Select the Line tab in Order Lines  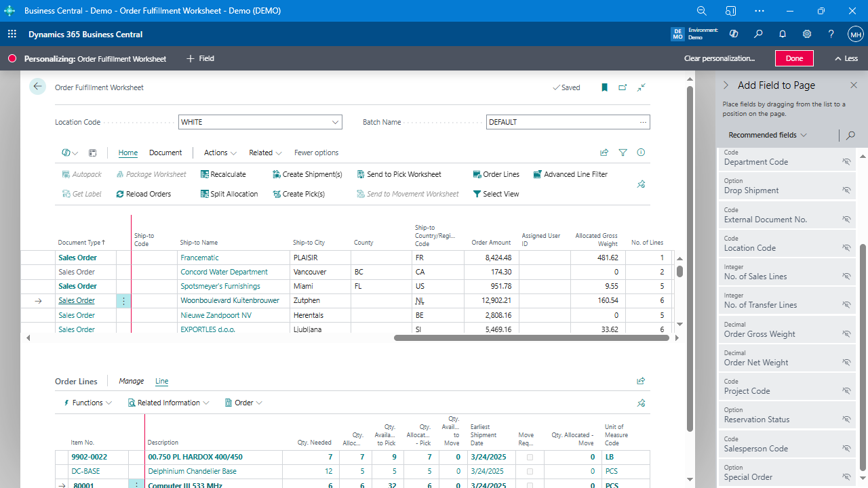click(161, 382)
